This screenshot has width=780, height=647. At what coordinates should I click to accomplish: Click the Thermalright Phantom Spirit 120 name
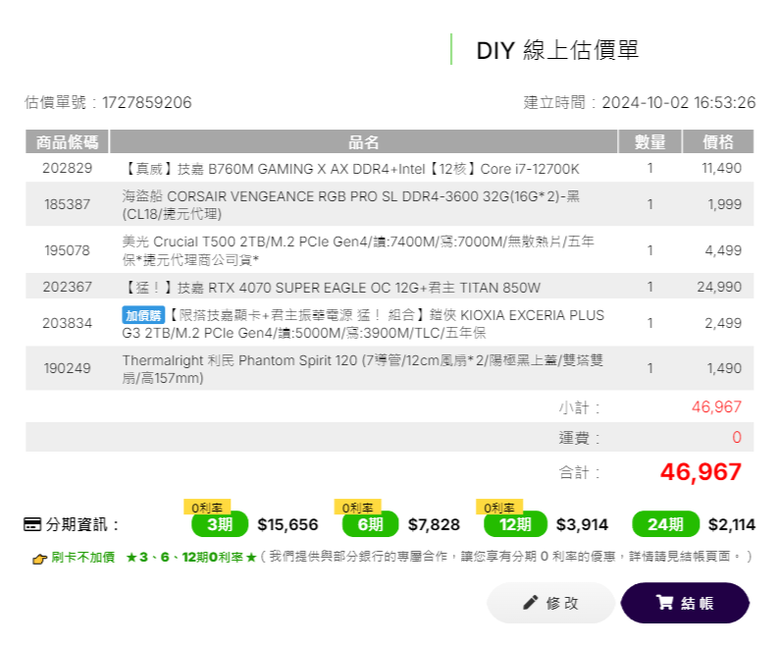tap(363, 369)
